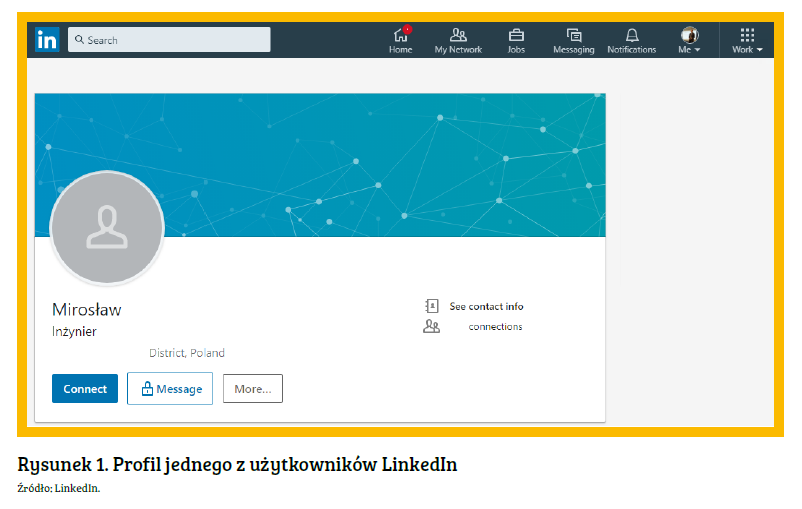Click the Connect button
The height and width of the screenshot is (509, 802).
click(85, 388)
